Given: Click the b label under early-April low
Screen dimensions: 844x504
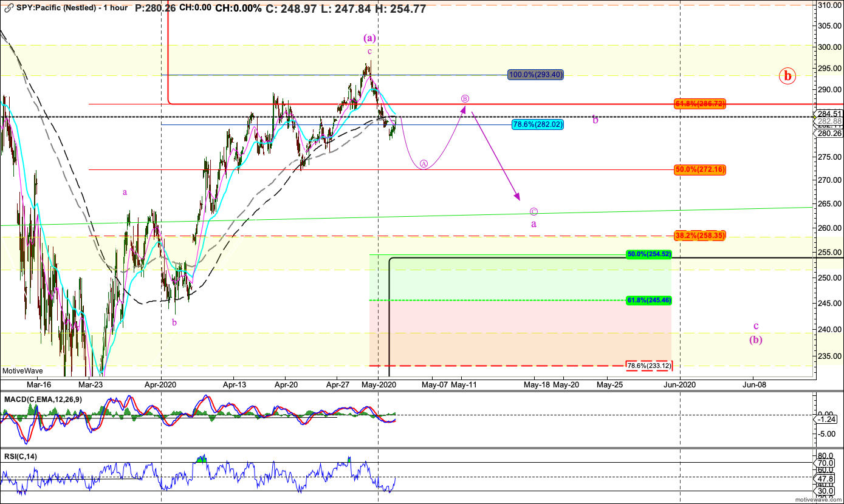Looking at the screenshot, I should (174, 322).
